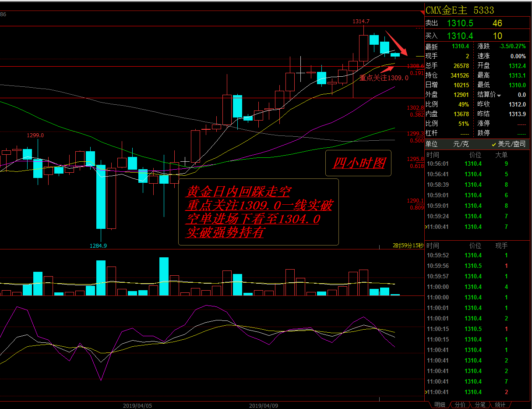Image resolution: width=532 pixels, height=409 pixels.
Task: Click the 0.500 Fibonacci level label
Action: pos(417,141)
